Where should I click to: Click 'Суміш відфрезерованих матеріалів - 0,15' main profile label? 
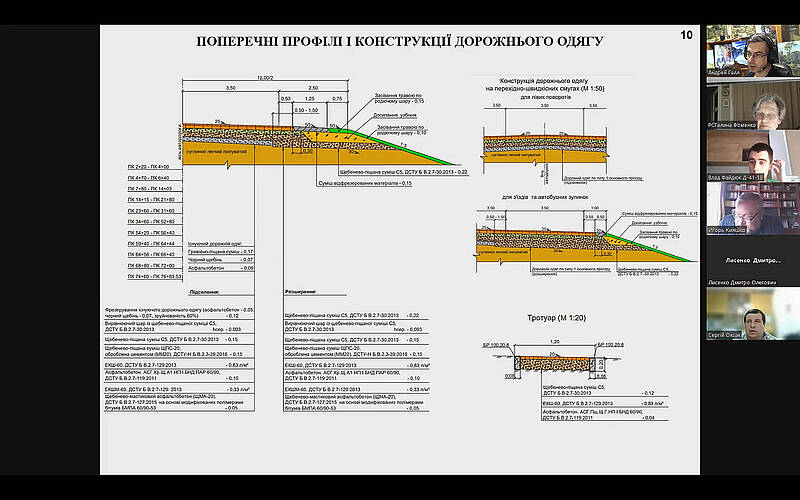pyautogui.click(x=365, y=183)
